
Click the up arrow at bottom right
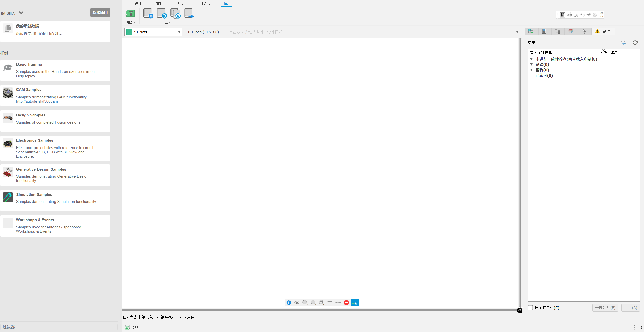tap(641, 328)
